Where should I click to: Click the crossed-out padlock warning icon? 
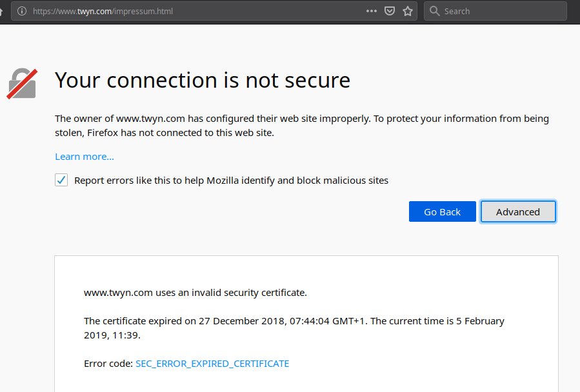tap(22, 84)
